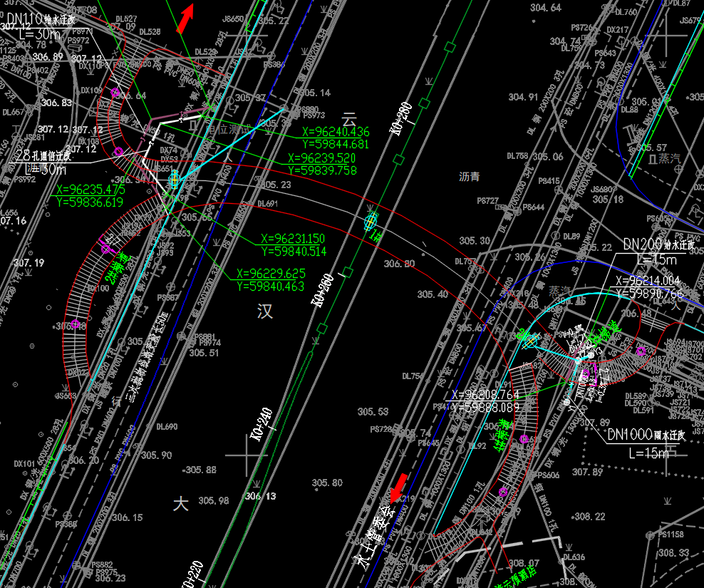Select the elevation value 305.98
Viewport: 704px width, 588px height.
pyautogui.click(x=214, y=500)
